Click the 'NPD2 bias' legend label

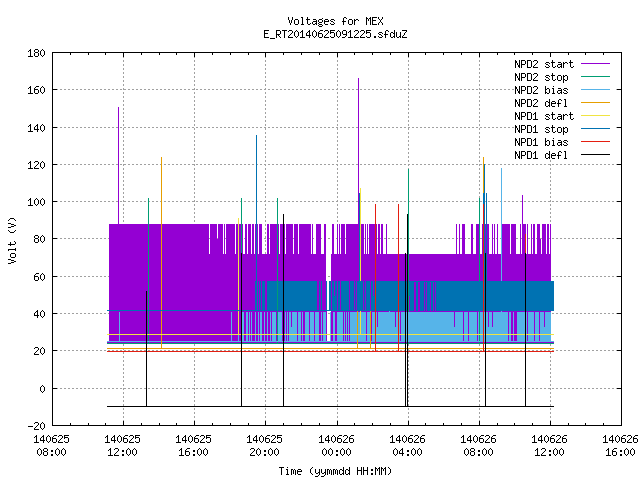[x=541, y=90]
